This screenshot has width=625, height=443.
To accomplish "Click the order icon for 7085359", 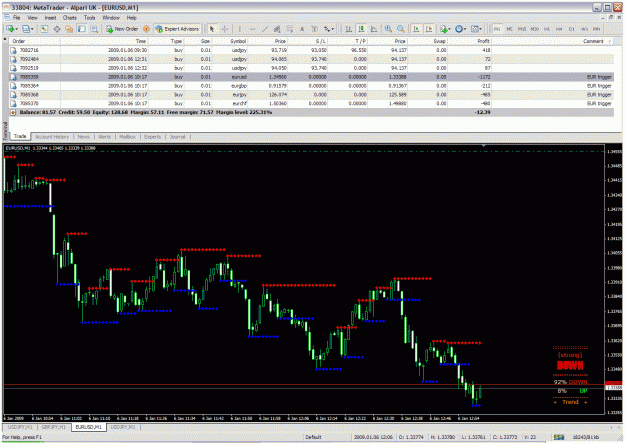I will pos(13,77).
